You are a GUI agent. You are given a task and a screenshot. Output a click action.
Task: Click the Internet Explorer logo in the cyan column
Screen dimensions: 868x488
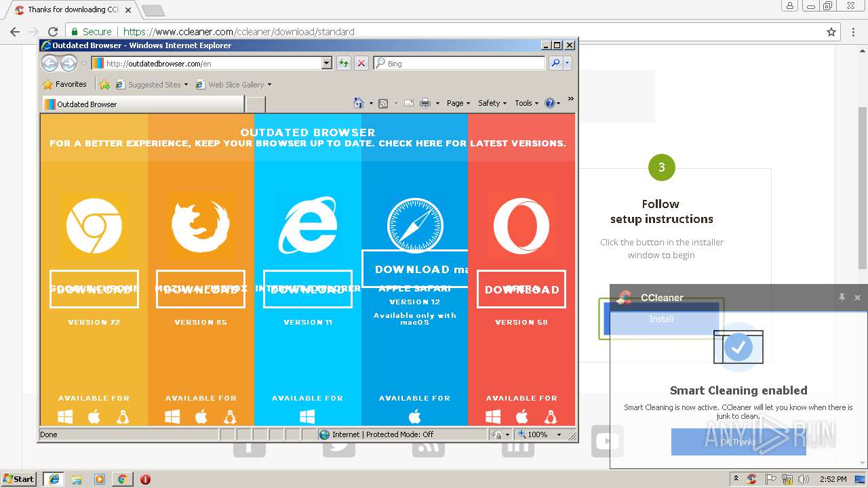[307, 226]
